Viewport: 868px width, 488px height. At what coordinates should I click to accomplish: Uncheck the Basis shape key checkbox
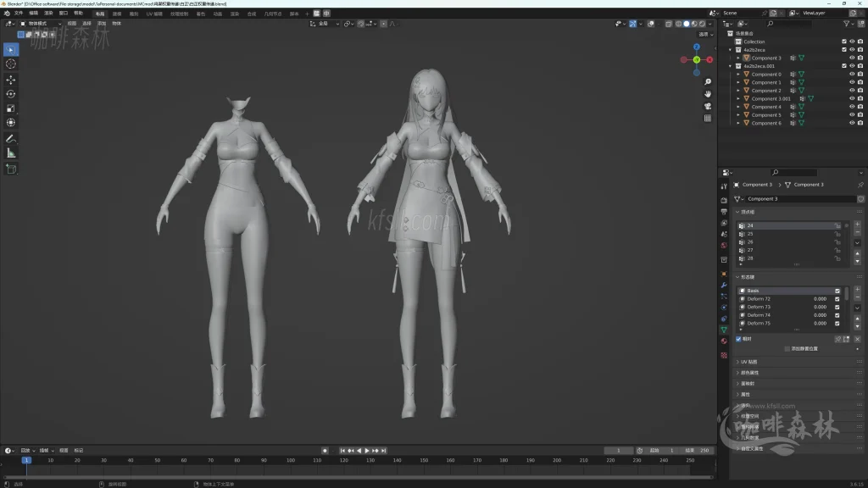coord(837,291)
